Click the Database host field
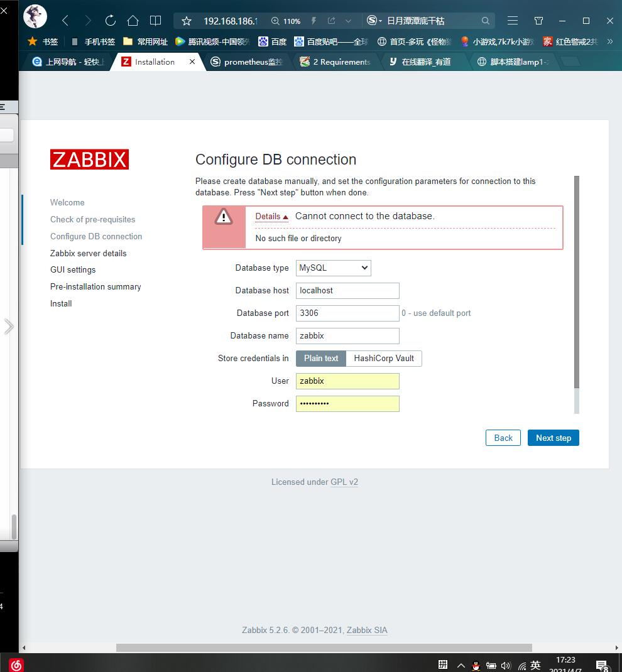 [x=347, y=291]
